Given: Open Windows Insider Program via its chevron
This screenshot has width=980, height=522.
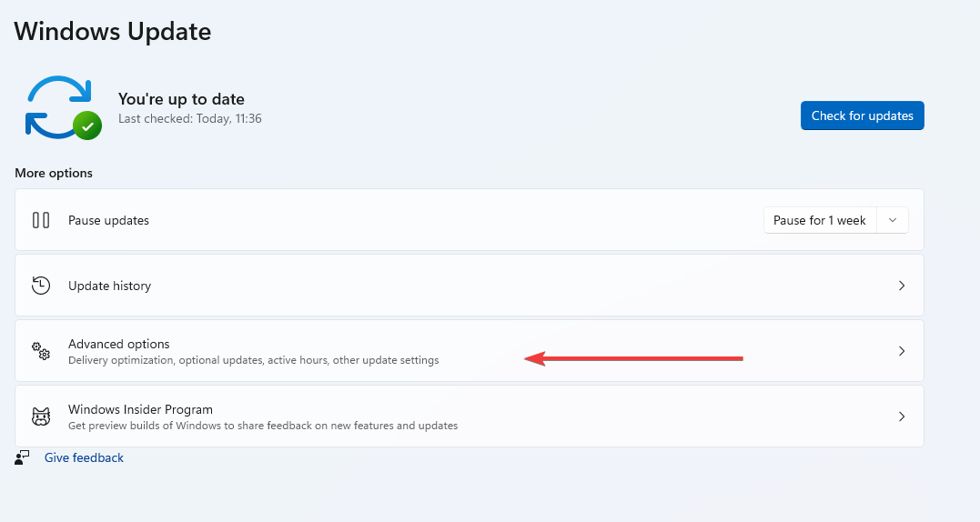Looking at the screenshot, I should click(x=901, y=417).
